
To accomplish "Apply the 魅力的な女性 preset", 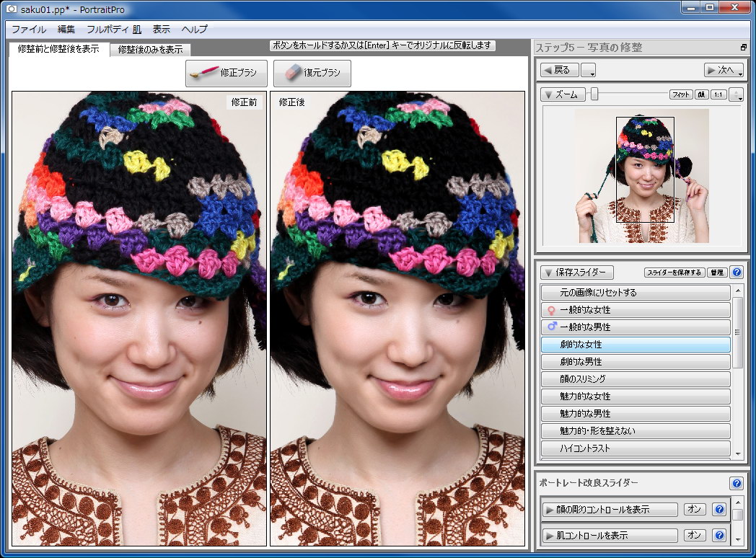I will click(x=636, y=397).
